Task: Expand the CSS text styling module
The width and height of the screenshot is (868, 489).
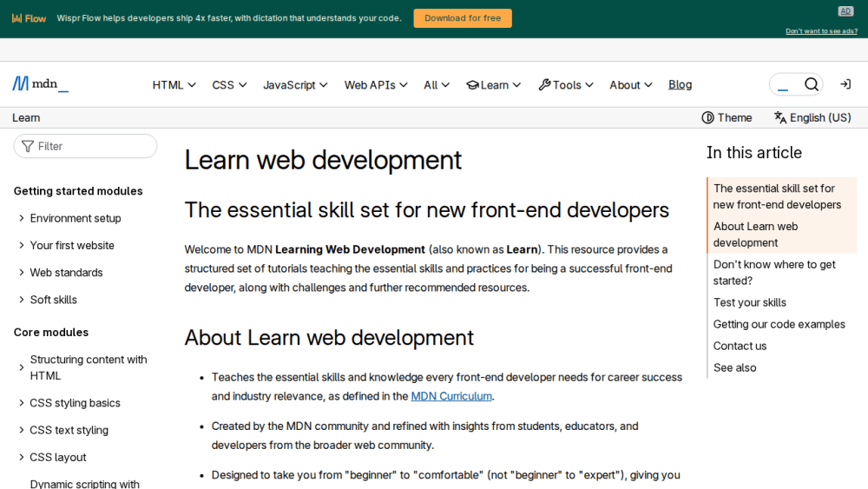Action: click(x=63, y=430)
